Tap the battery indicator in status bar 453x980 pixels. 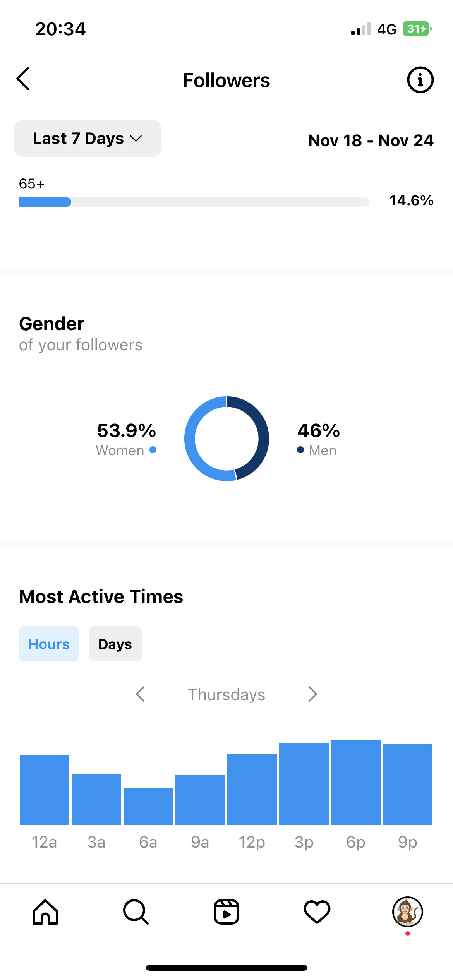[417, 29]
